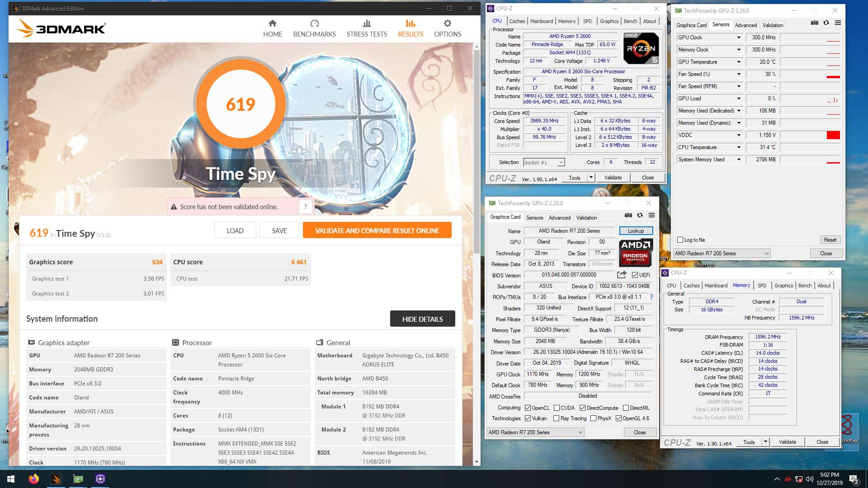Screen dimensions: 868x488
Task: Open the hamburger menu in GPU-Z Sensors window
Action: pyautogui.click(x=838, y=23)
